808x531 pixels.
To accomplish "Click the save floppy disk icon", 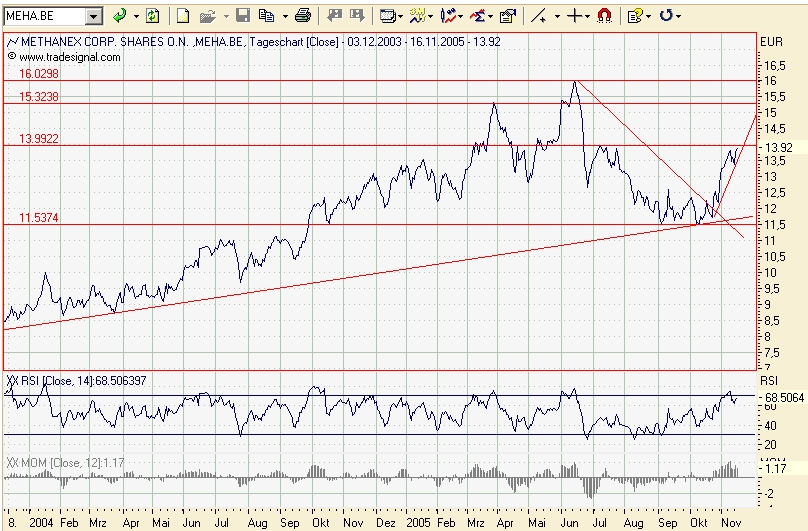I will [x=243, y=16].
